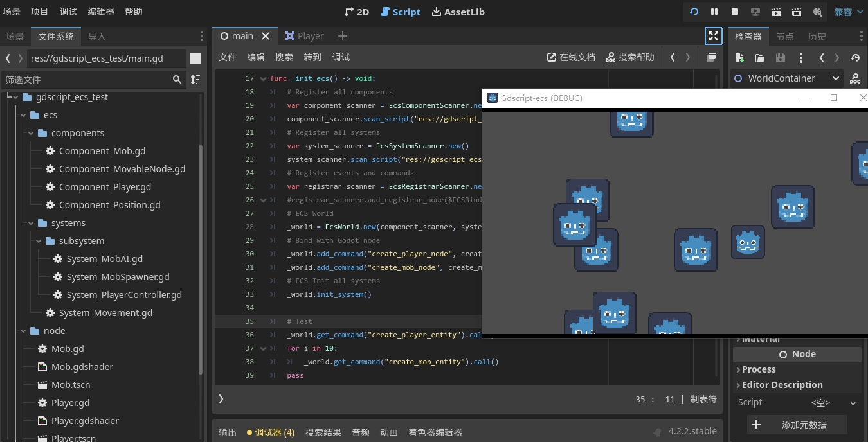Toggle distraction-free mode in script editor
This screenshot has width=868, height=442.
pyautogui.click(x=714, y=36)
